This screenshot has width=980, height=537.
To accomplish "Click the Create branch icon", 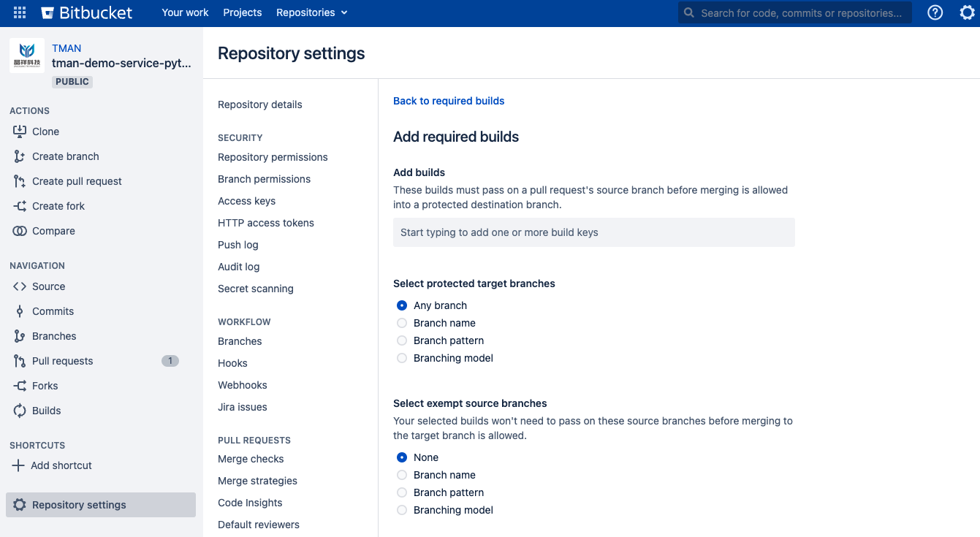I will [20, 156].
